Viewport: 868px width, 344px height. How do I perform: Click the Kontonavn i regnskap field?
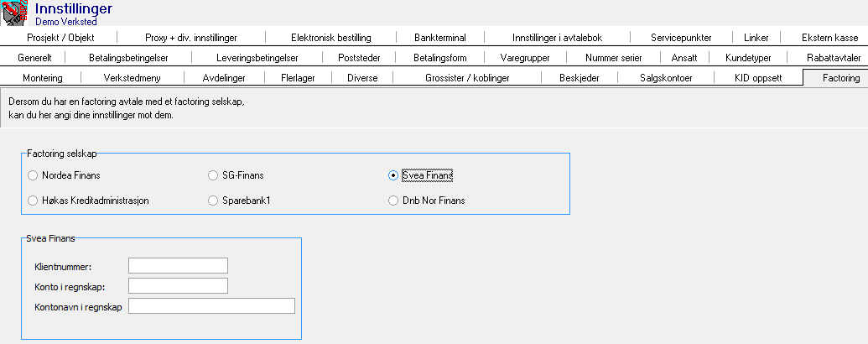pos(211,306)
